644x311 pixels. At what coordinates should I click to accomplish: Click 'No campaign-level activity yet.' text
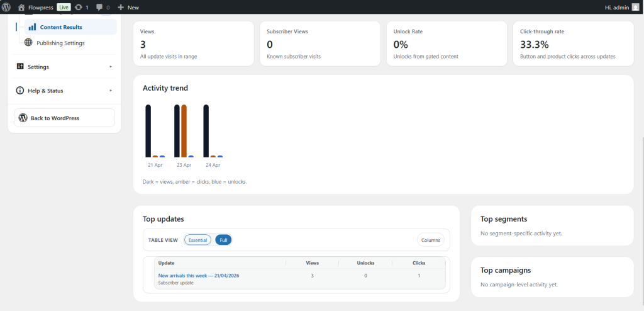coord(519,285)
